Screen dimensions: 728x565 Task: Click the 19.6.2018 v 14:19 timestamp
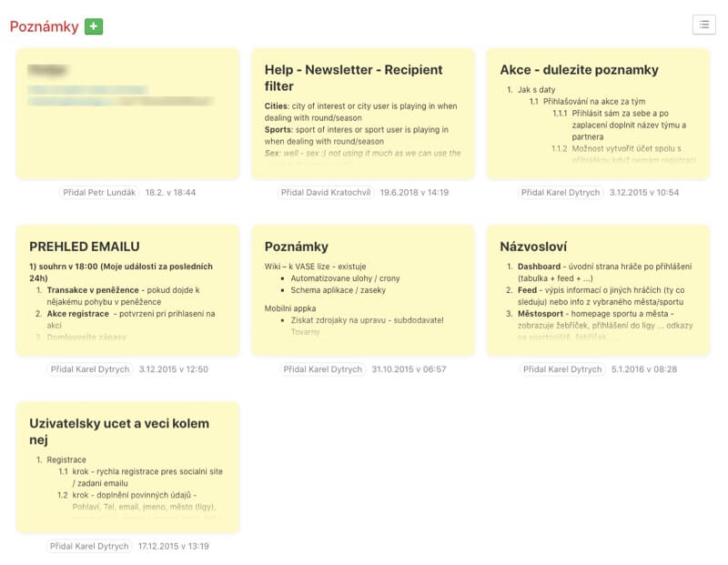414,192
